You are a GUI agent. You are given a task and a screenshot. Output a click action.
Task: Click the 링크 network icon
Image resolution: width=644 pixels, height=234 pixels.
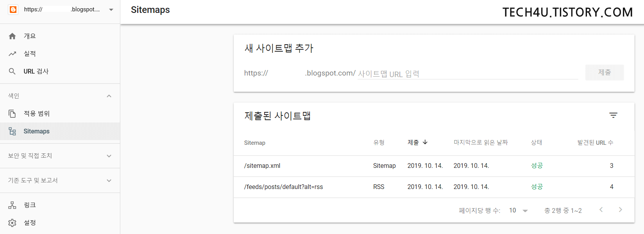click(x=13, y=205)
